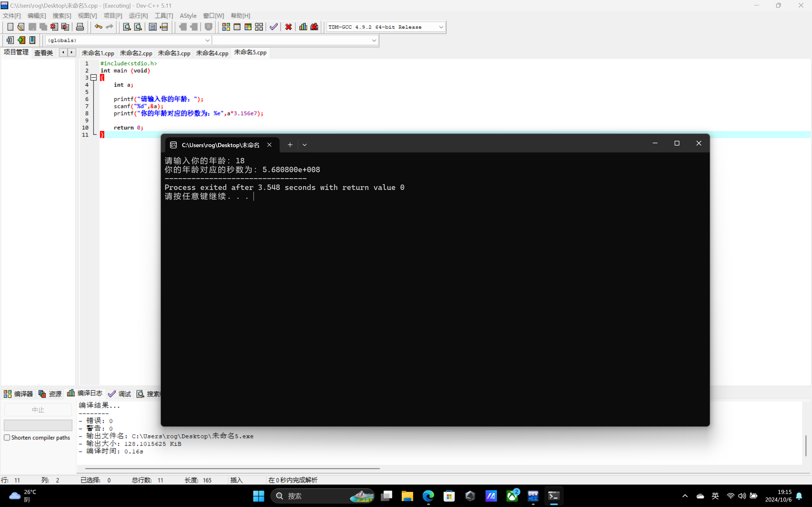The height and width of the screenshot is (507, 812).
Task: Click the Find magnifier toolbar icon
Action: [x=127, y=27]
